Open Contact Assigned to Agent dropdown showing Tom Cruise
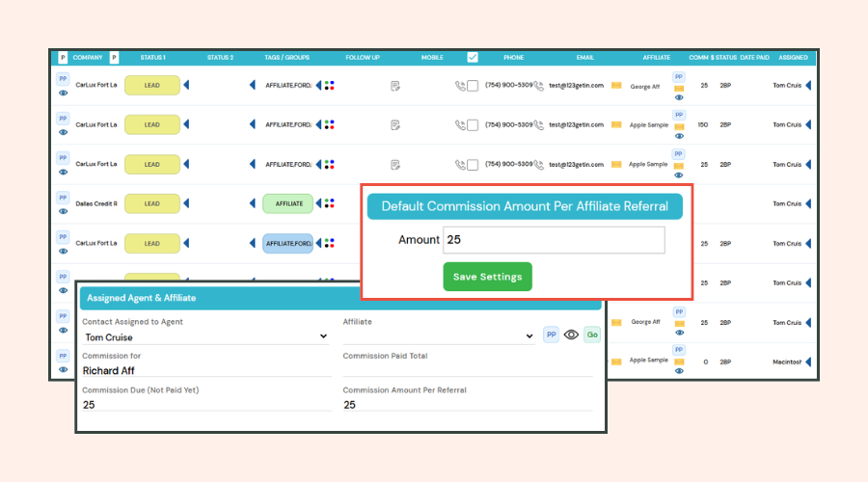The height and width of the screenshot is (482, 868). (206, 337)
